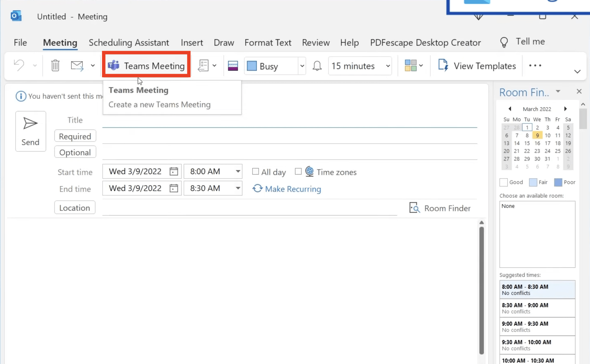Click the Optional attendees input field
Viewport: 590px width, 364px height.
(x=290, y=152)
